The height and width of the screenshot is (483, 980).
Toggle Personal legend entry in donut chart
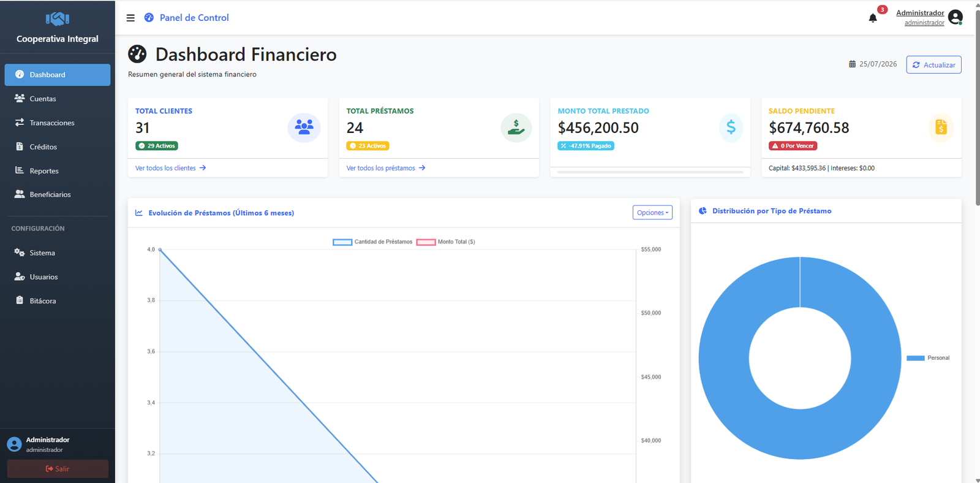[928, 358]
